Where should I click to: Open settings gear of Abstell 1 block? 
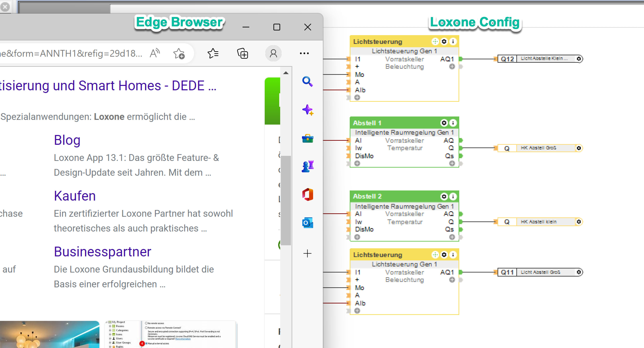[x=444, y=123]
